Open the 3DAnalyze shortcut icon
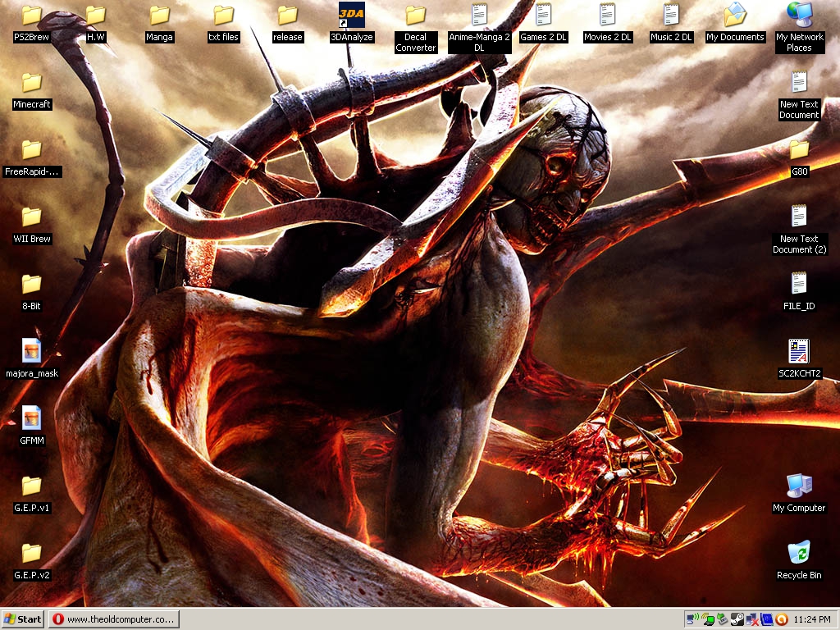The height and width of the screenshot is (630, 840). (351, 16)
